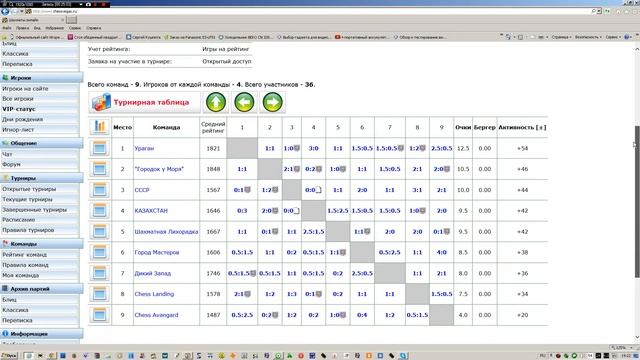Open details icon for Chess Landing row
Screen dimensions: 640x360
pyautogui.click(x=99, y=294)
